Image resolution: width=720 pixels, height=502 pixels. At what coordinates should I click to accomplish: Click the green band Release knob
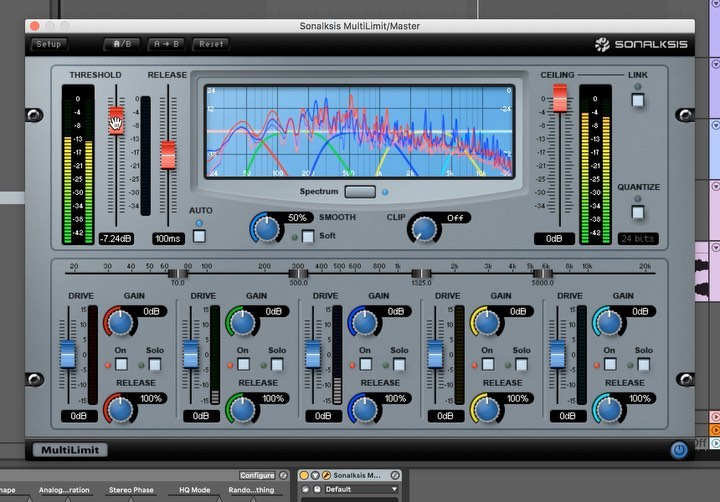coord(241,408)
